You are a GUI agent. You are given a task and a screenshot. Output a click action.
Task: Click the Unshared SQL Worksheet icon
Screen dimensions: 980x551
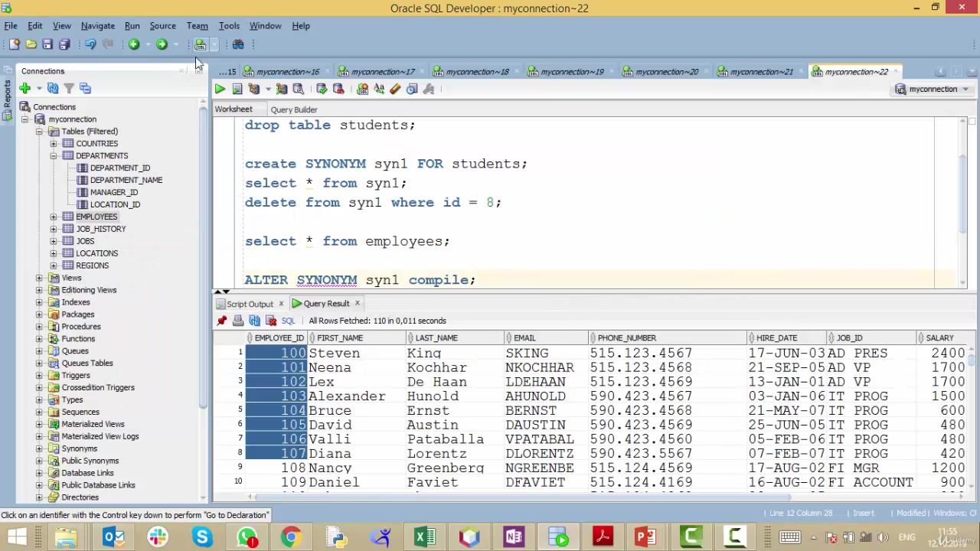click(362, 90)
